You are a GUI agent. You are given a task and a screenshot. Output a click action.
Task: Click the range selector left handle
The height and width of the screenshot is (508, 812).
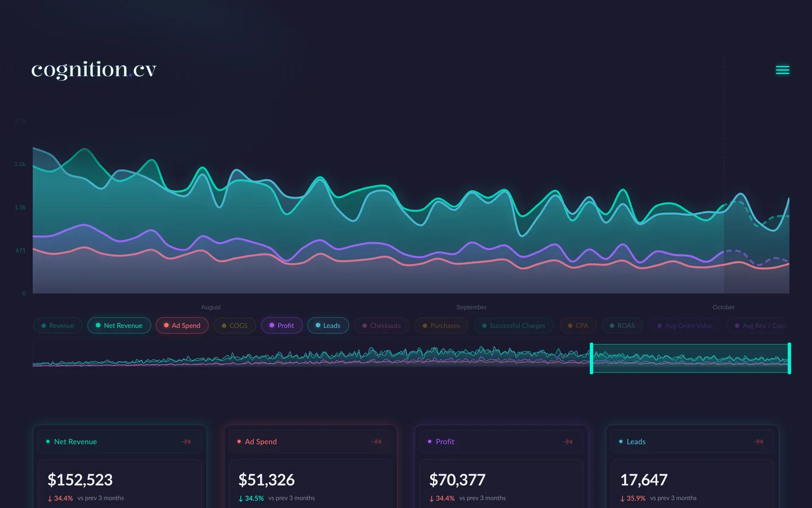[592, 358]
